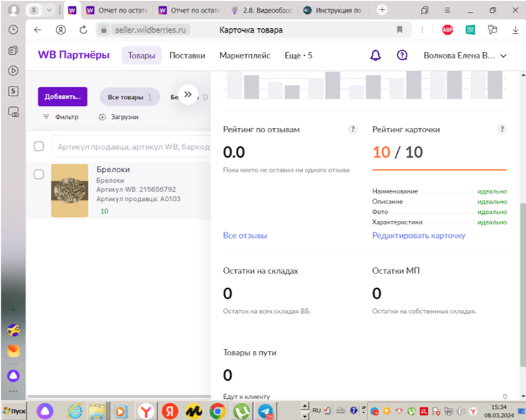
Task: Switch to the 2.8. Видеообзор tab
Action: point(263,11)
